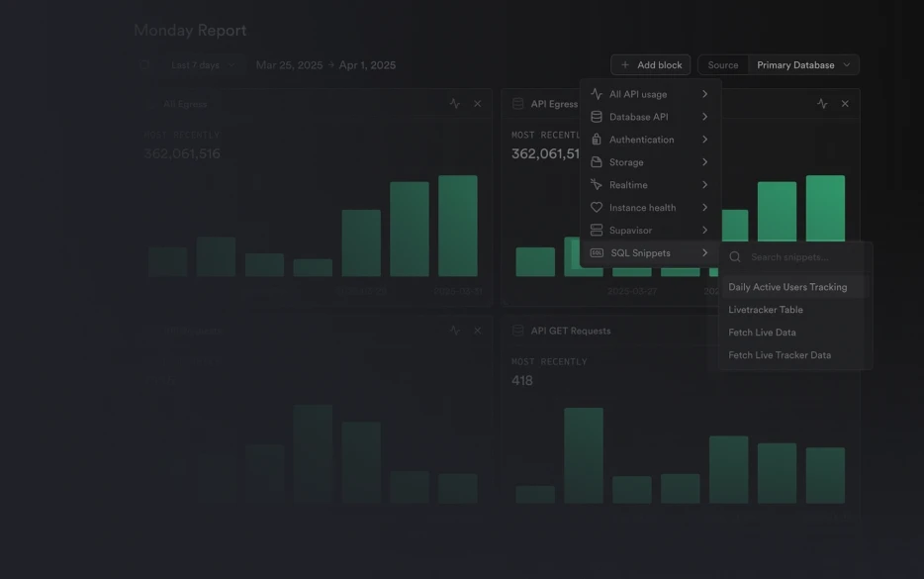The width and height of the screenshot is (924, 579).
Task: Focus the Search snippets input field
Action: click(801, 257)
